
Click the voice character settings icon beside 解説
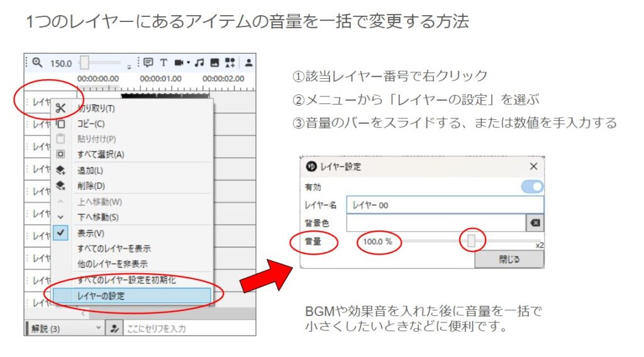[114, 328]
